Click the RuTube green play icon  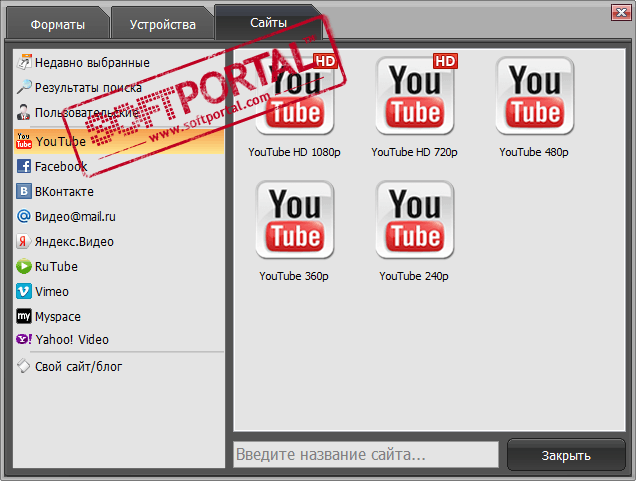tap(24, 266)
